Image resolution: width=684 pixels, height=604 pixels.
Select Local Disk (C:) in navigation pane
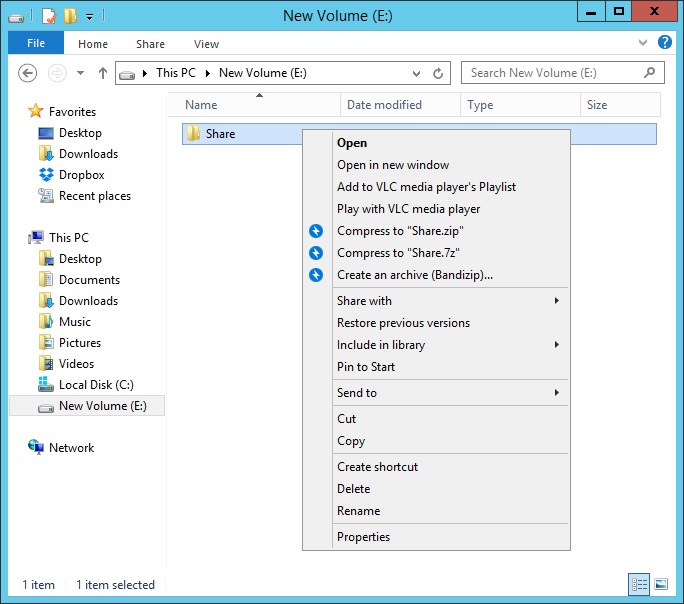(96, 385)
